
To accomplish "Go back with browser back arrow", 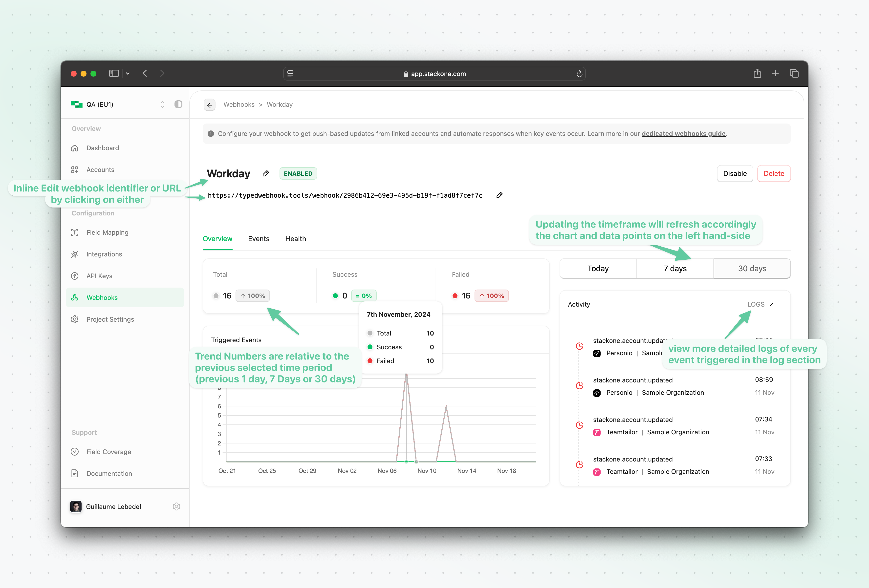I will coord(145,73).
